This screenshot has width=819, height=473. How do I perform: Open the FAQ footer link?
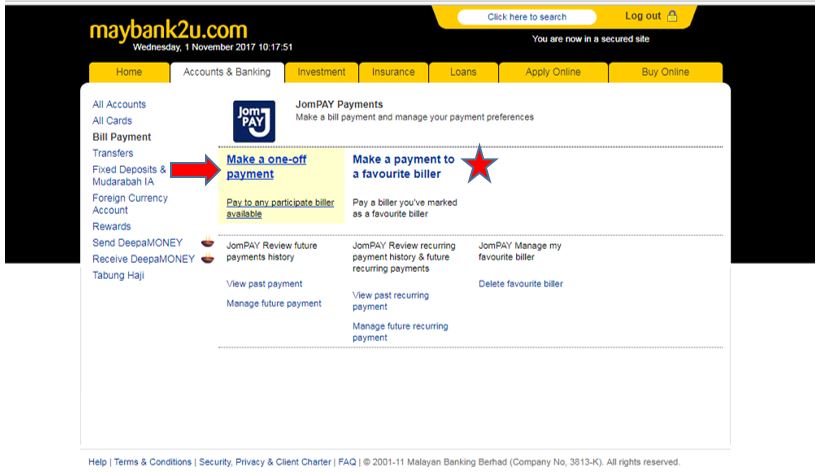pyautogui.click(x=347, y=462)
